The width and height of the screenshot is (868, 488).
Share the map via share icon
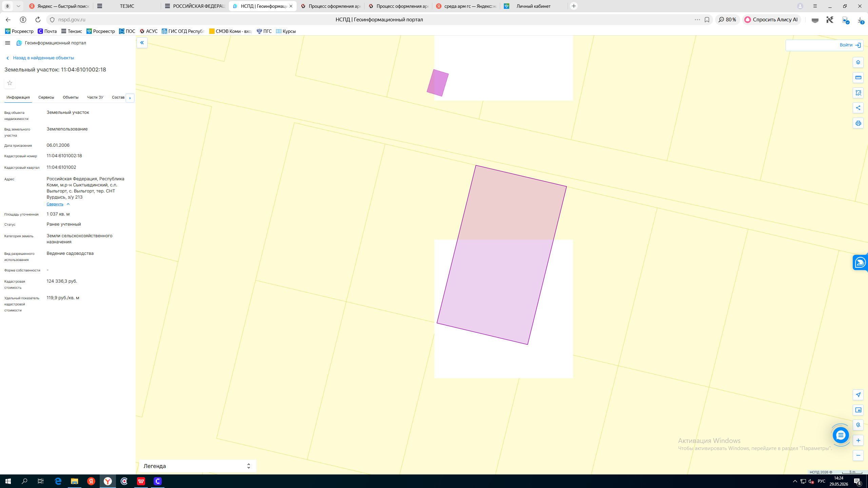coord(858,108)
